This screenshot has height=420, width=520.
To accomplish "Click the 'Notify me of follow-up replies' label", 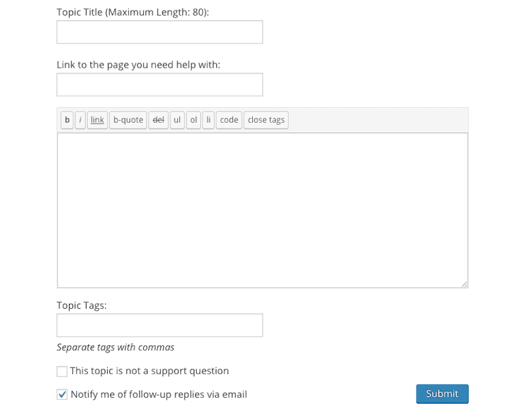I will [159, 394].
